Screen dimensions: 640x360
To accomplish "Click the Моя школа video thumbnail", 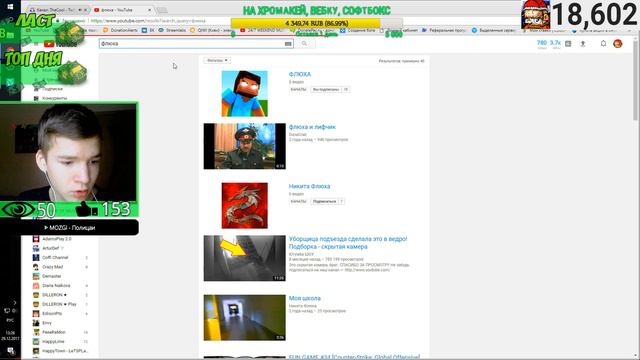I will pos(244,318).
